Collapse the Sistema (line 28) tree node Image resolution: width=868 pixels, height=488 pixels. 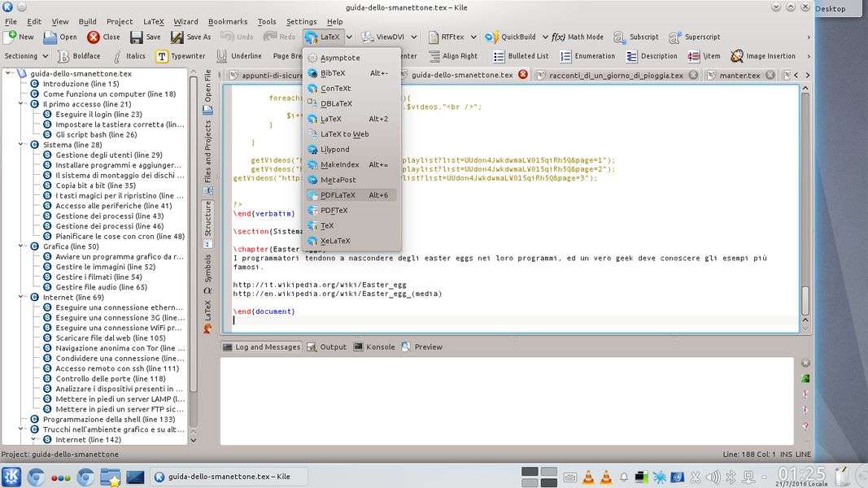pos(21,145)
